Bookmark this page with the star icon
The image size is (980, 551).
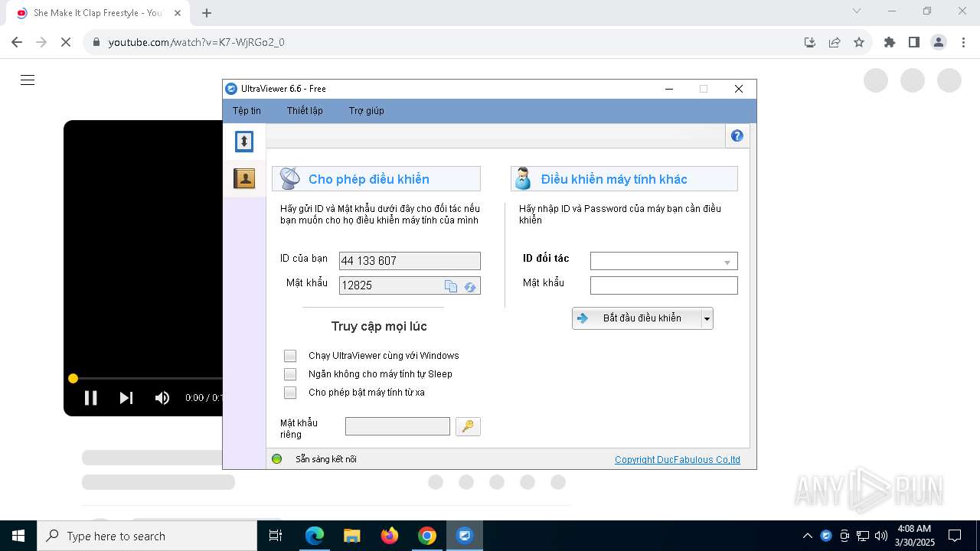click(x=859, y=42)
